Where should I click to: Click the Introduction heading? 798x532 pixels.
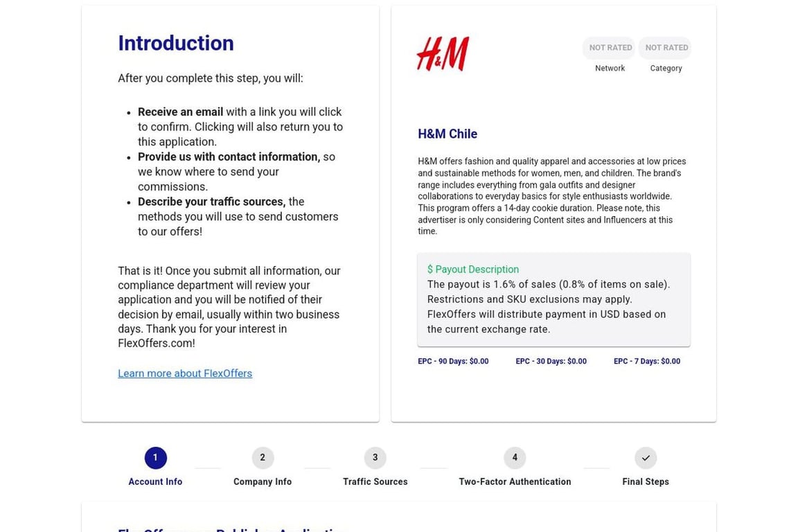coord(175,43)
